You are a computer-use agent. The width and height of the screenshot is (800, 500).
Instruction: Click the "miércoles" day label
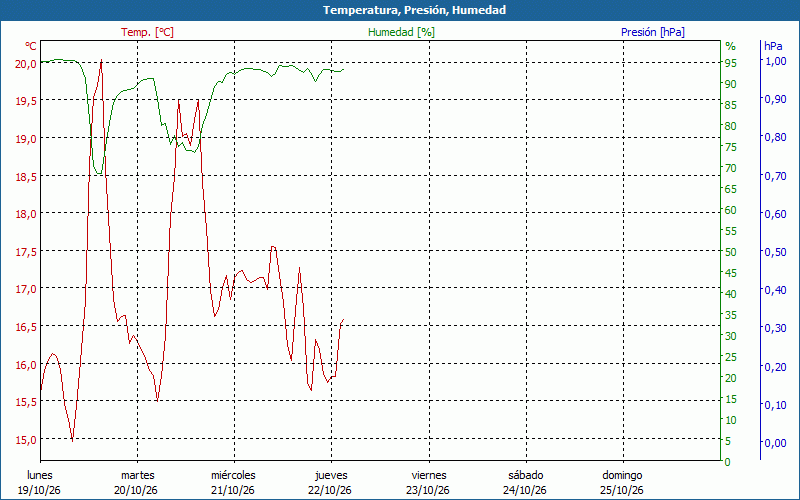pyautogui.click(x=233, y=475)
